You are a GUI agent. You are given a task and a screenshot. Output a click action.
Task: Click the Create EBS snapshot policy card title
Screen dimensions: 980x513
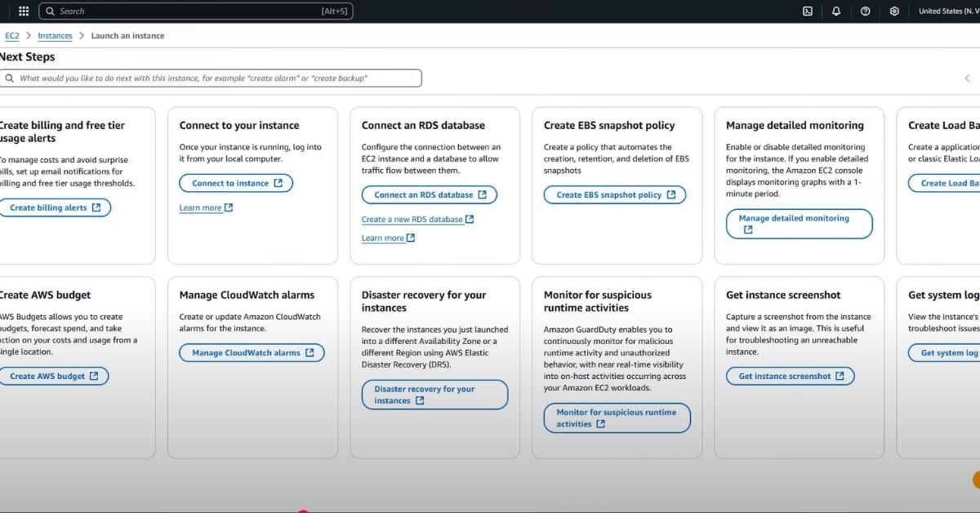609,125
